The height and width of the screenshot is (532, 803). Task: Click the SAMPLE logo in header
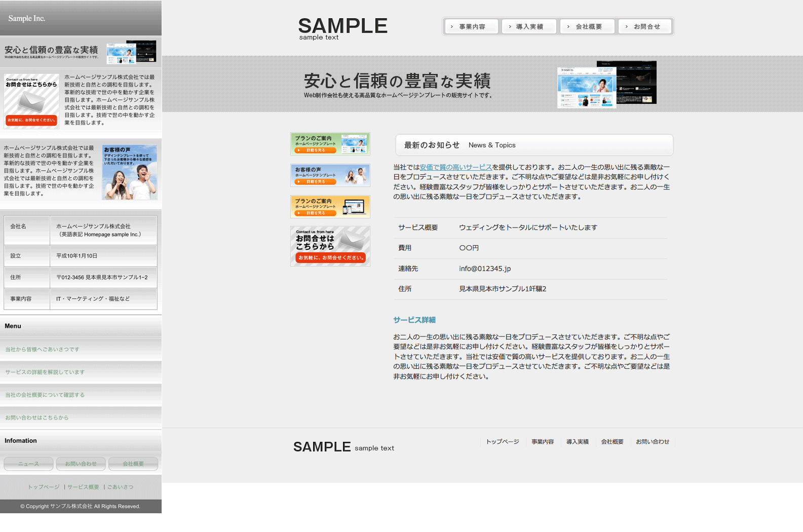[342, 28]
